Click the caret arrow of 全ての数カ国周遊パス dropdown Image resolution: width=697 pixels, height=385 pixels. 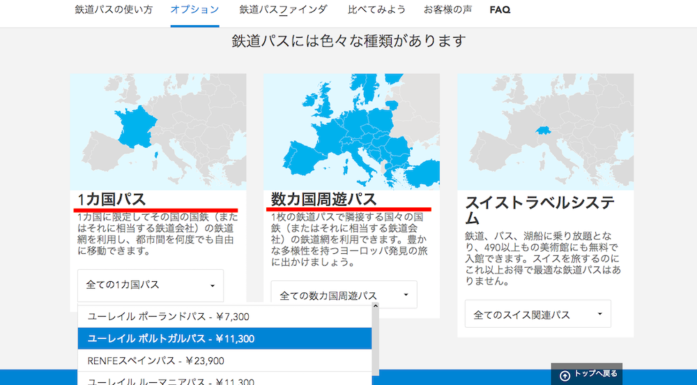click(x=406, y=295)
